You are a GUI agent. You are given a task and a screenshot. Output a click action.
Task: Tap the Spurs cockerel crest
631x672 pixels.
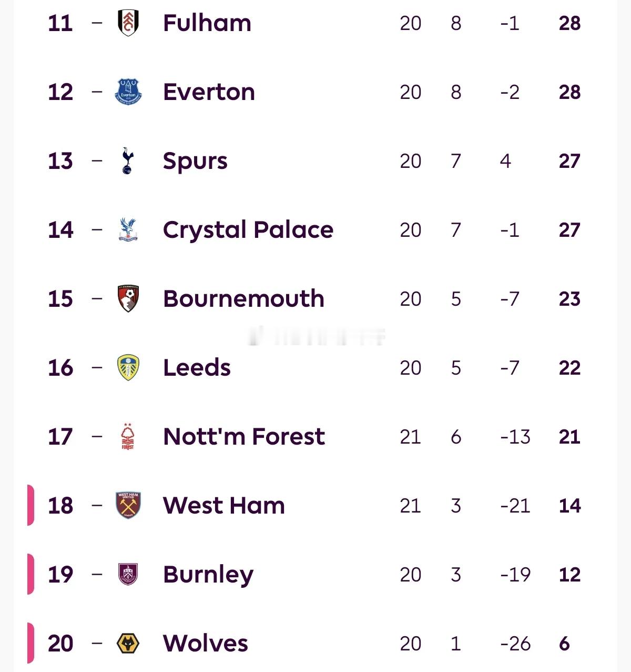(x=128, y=161)
